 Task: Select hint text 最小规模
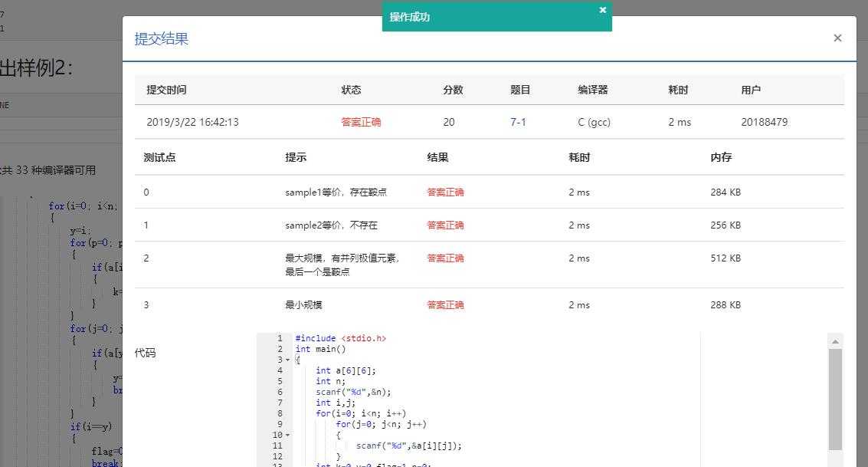(303, 305)
